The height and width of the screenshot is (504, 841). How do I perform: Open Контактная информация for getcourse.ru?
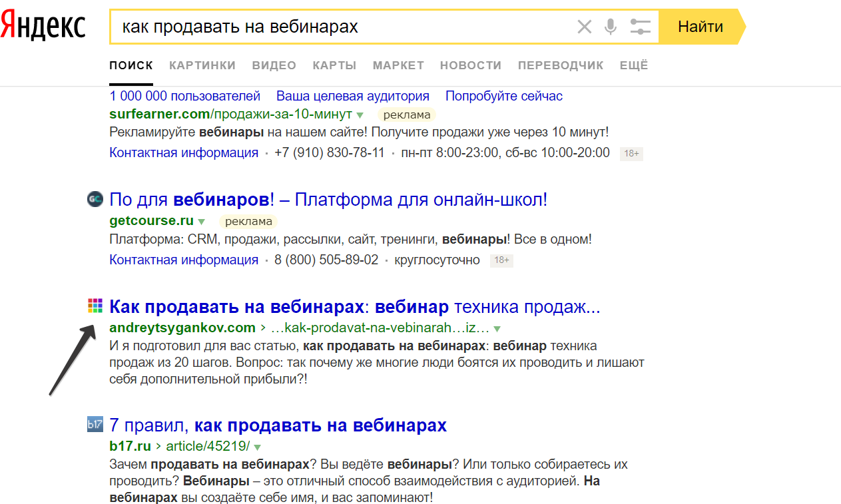click(184, 260)
